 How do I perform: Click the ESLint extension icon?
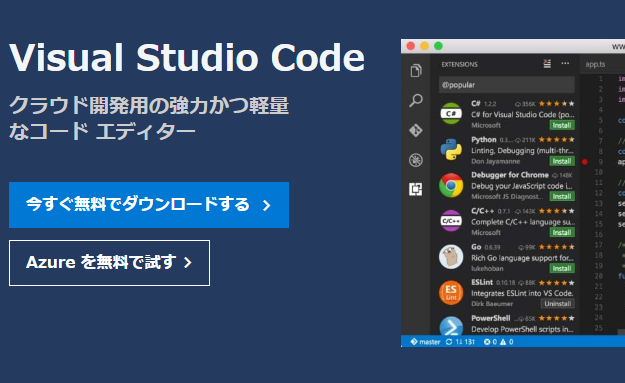click(451, 293)
